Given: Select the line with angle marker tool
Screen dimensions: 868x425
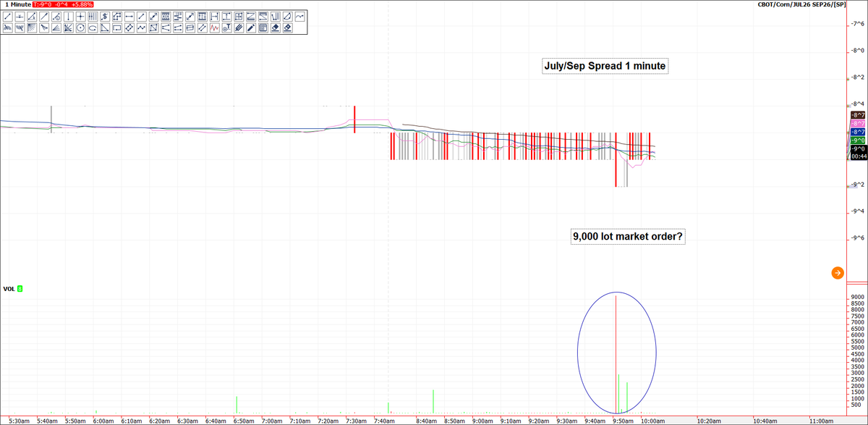Looking at the screenshot, I should pos(32,16).
